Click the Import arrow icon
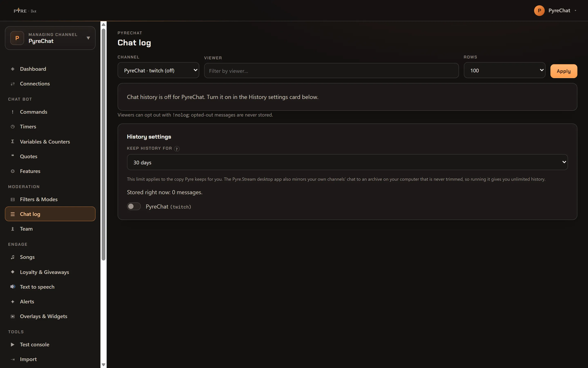Viewport: 588px width, 368px height. click(x=13, y=359)
